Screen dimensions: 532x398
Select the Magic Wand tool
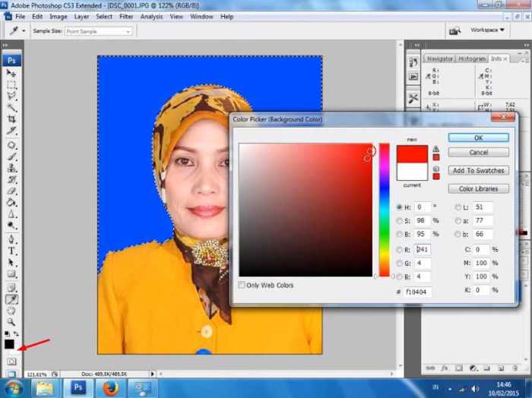point(11,107)
